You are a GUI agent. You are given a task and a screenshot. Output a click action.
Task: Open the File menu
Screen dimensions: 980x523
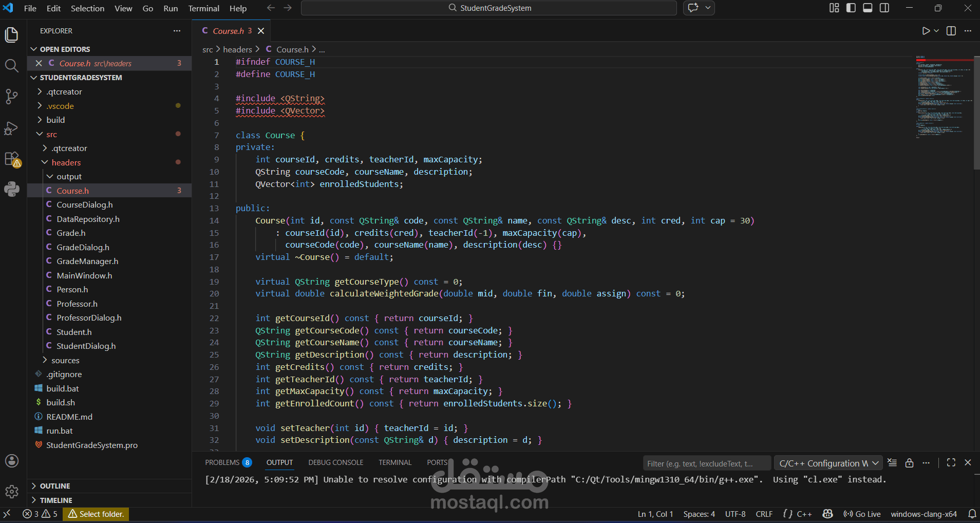[x=30, y=8]
